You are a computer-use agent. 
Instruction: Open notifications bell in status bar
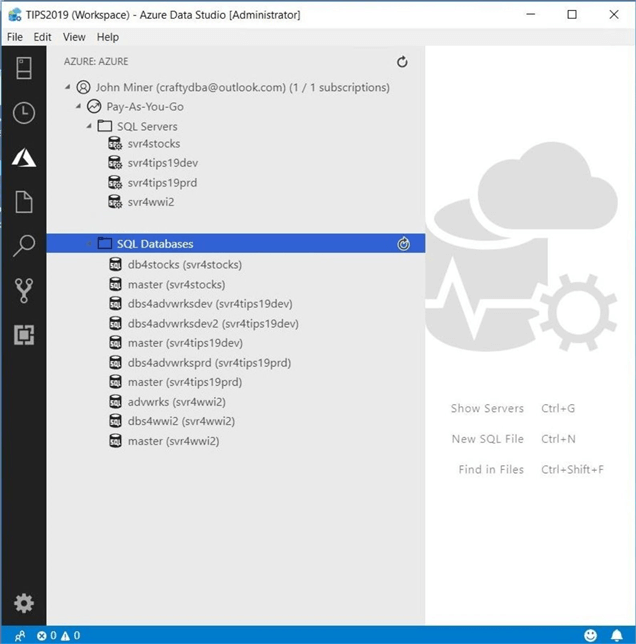pos(617,635)
